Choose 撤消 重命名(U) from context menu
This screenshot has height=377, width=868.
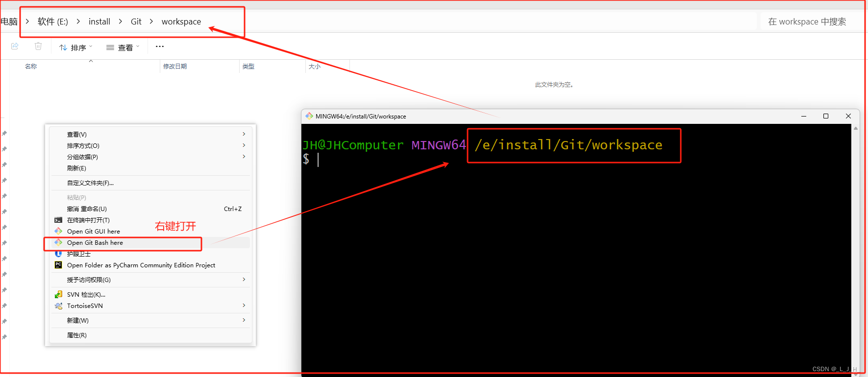pos(150,209)
